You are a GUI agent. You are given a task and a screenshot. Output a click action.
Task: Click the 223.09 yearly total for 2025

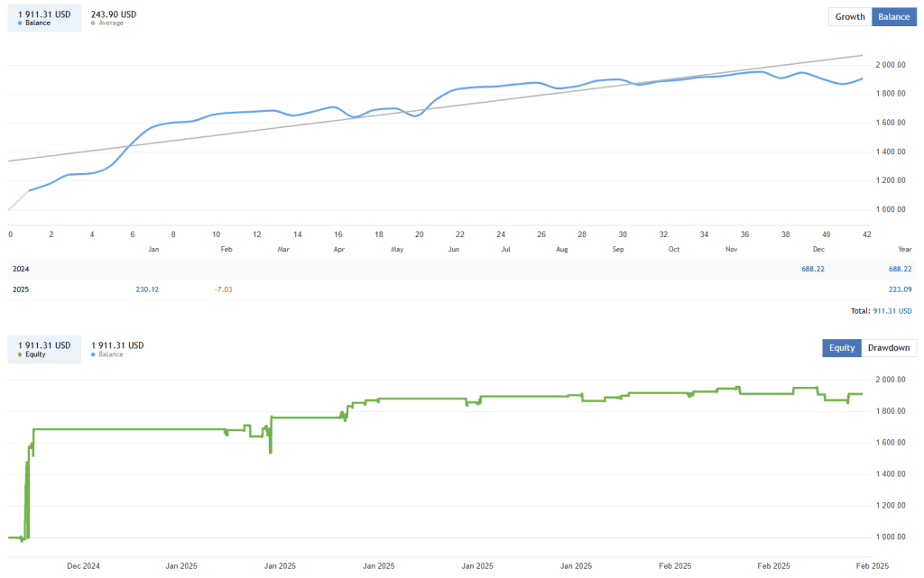click(x=901, y=289)
